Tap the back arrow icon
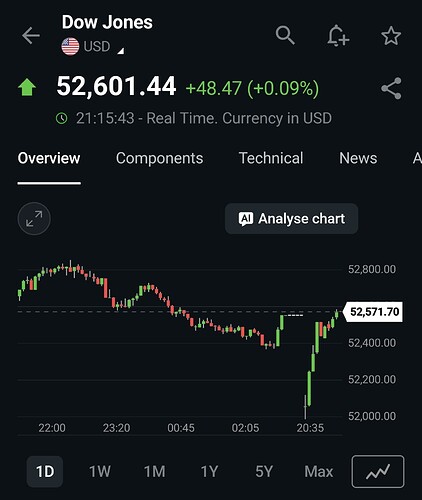 31,36
